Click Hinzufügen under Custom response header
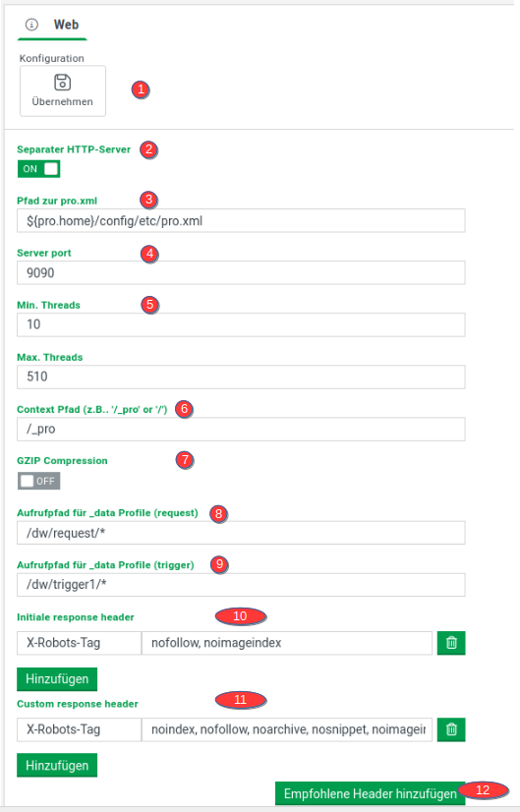The image size is (520, 812). [57, 766]
